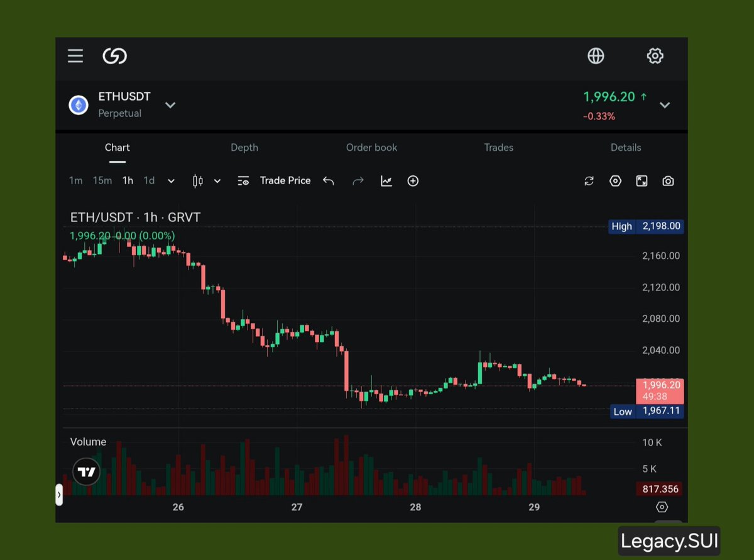Switch to the Details tab
754x560 pixels.
pyautogui.click(x=626, y=148)
